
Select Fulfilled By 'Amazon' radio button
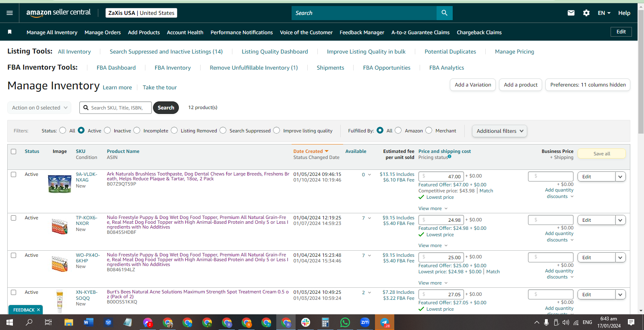pos(398,130)
